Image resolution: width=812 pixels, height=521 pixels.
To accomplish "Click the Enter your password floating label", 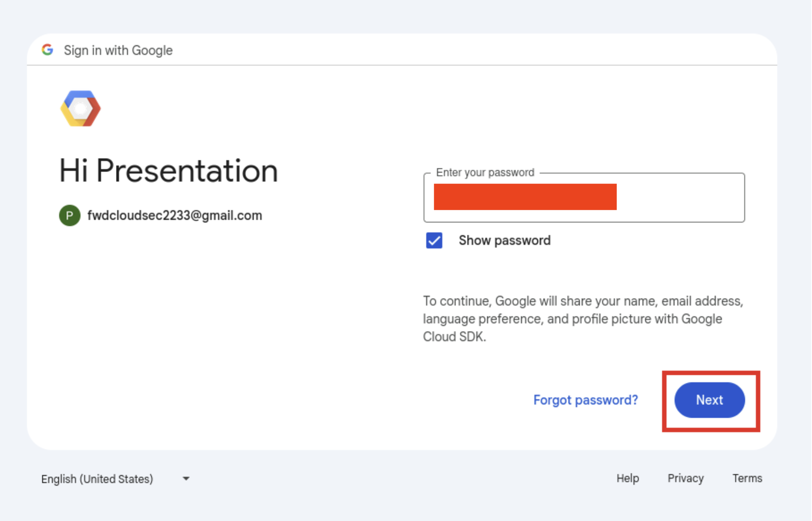I will point(485,172).
